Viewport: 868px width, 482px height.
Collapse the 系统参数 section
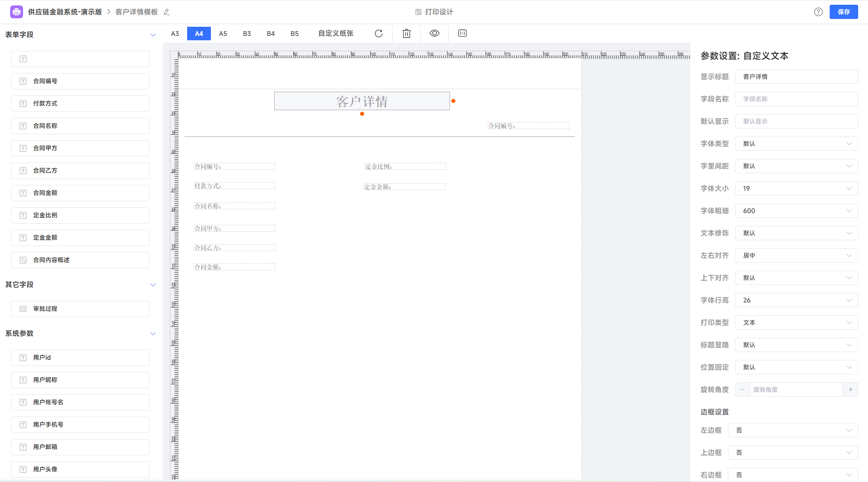coord(153,333)
